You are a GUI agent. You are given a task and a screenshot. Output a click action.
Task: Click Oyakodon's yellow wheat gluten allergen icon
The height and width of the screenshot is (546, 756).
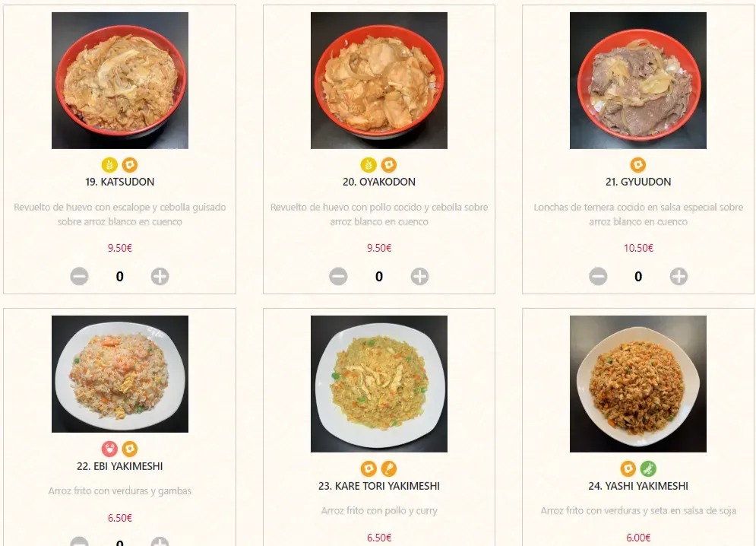(x=369, y=164)
